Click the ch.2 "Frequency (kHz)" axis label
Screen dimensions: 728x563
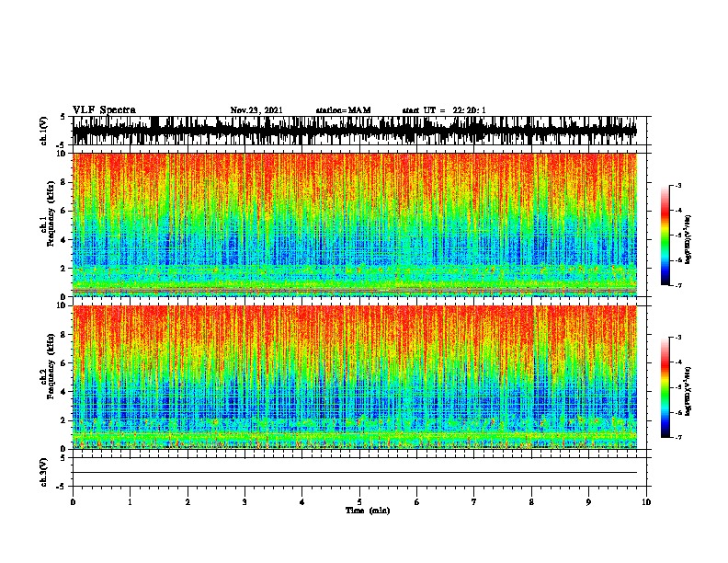pyautogui.click(x=51, y=366)
